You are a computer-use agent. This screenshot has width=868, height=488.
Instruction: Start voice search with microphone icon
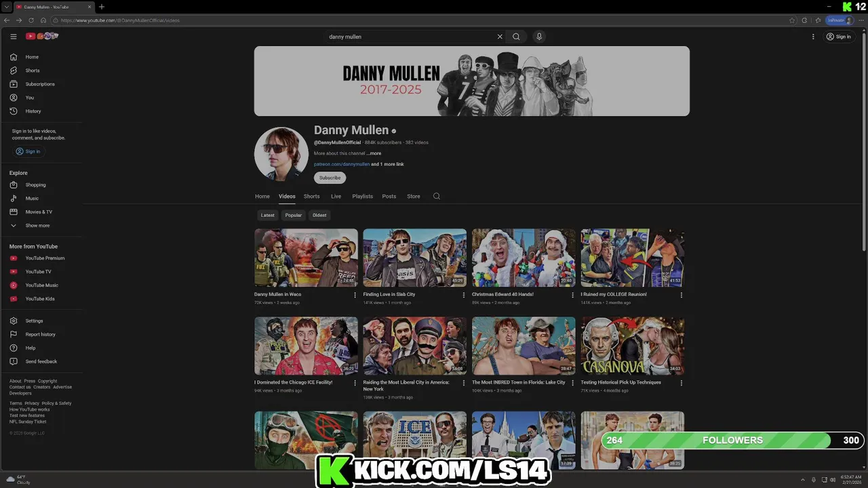coord(539,37)
